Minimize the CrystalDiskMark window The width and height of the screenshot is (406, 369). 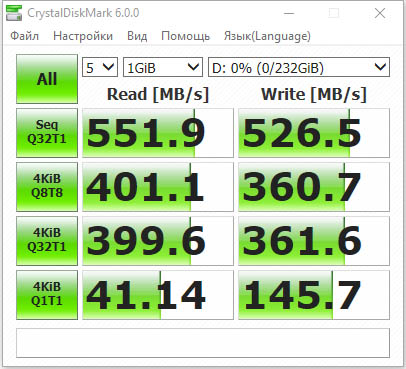pyautogui.click(x=289, y=13)
